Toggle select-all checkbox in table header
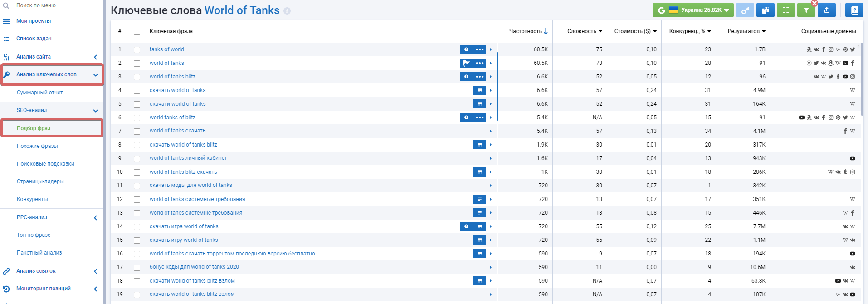 coord(137,32)
